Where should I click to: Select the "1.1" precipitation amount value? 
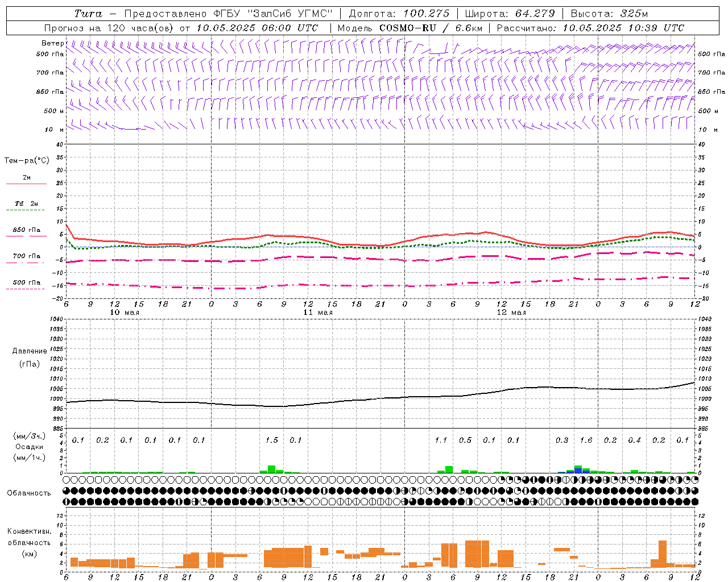coord(441,440)
